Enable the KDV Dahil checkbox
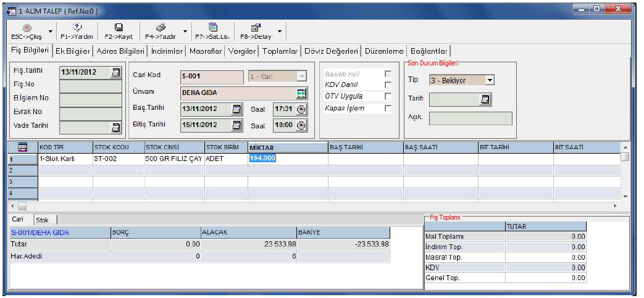This screenshot has width=644, height=298. [x=388, y=85]
